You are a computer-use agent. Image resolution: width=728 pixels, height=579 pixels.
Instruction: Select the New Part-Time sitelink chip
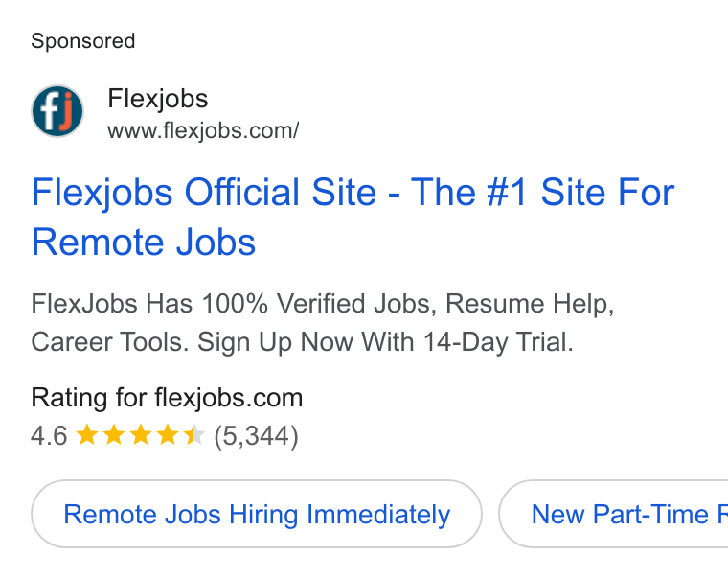pyautogui.click(x=613, y=514)
